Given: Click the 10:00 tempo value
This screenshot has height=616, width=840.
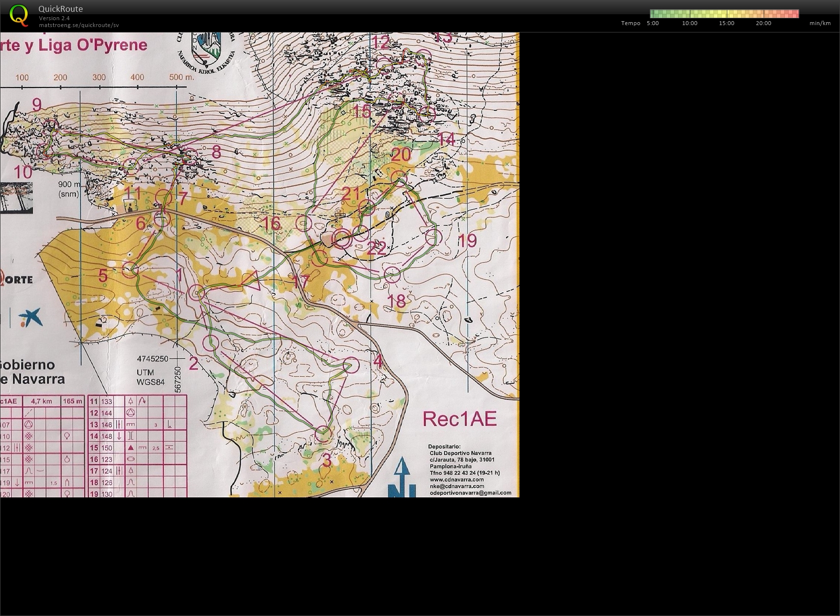Looking at the screenshot, I should click(690, 23).
